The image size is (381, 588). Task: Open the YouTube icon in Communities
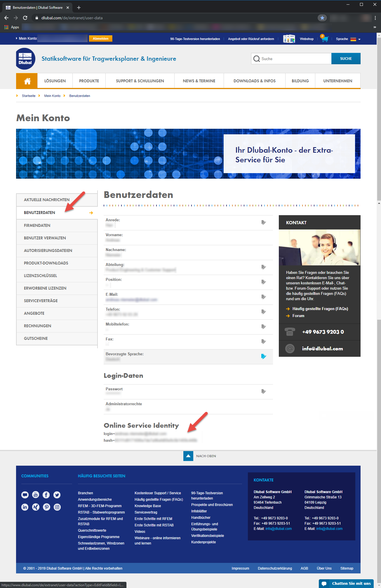coord(36,495)
